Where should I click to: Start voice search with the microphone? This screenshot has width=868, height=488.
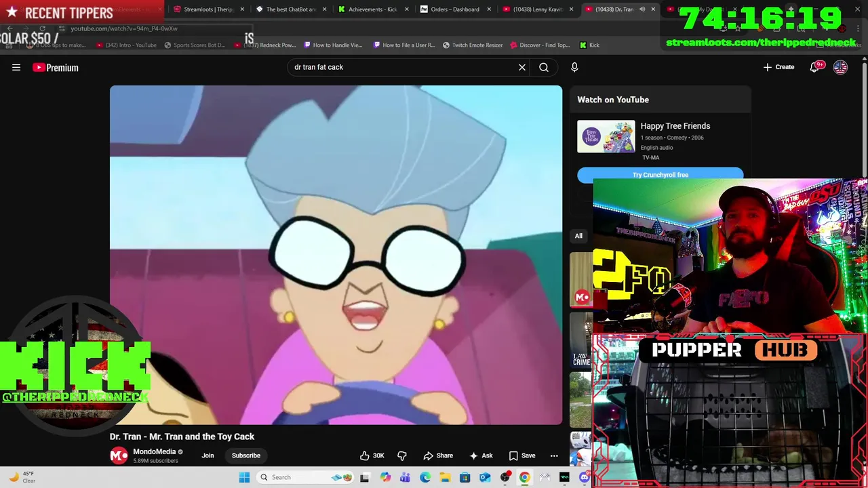click(574, 67)
